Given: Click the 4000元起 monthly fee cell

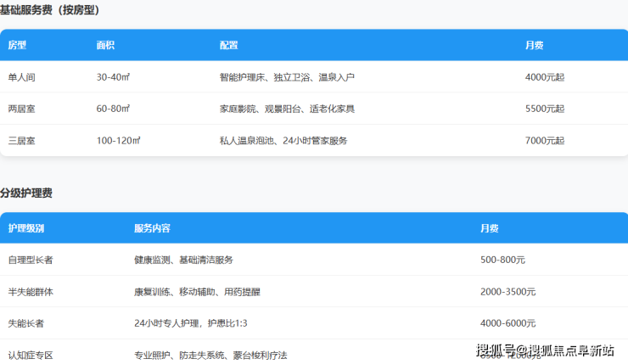Looking at the screenshot, I should [x=545, y=77].
